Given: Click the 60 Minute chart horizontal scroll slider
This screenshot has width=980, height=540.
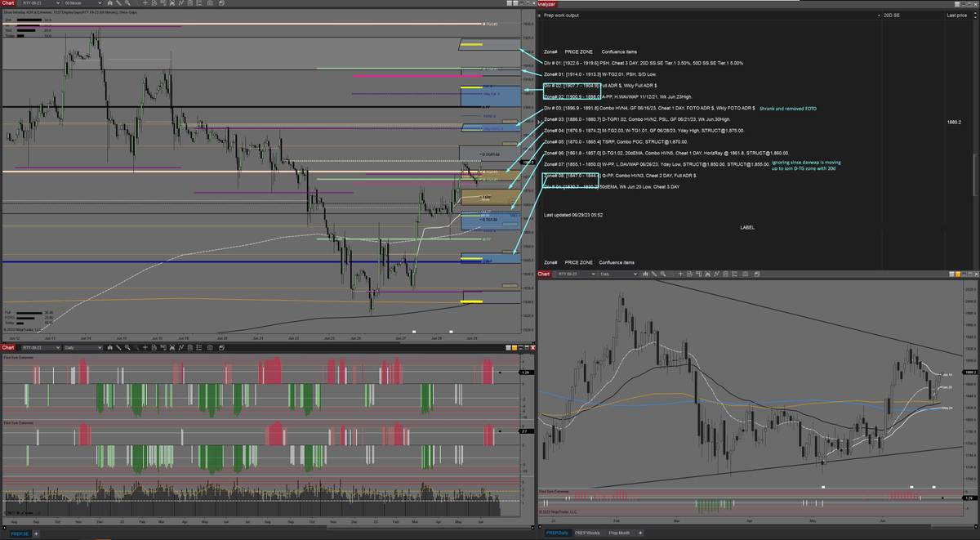Looking at the screenshot, I should pos(465,342).
